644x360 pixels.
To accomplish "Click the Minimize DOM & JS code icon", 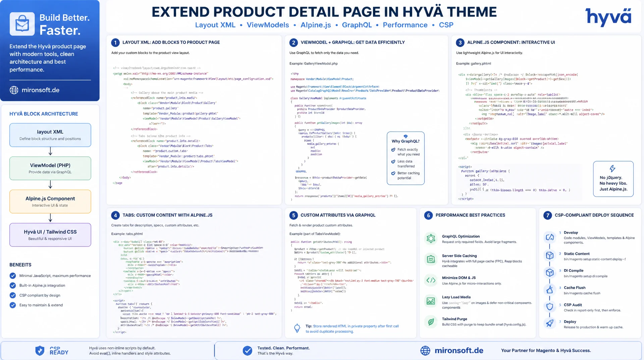I will [x=431, y=280].
